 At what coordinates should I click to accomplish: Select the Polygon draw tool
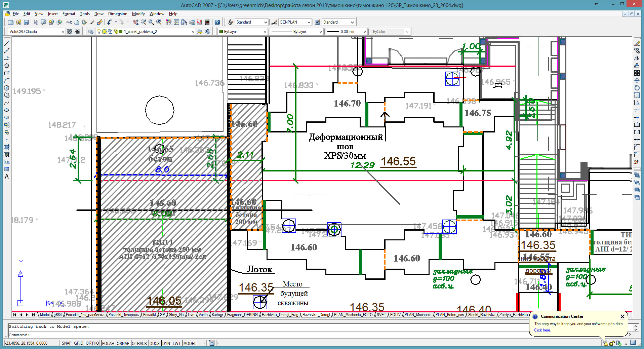(x=7, y=66)
